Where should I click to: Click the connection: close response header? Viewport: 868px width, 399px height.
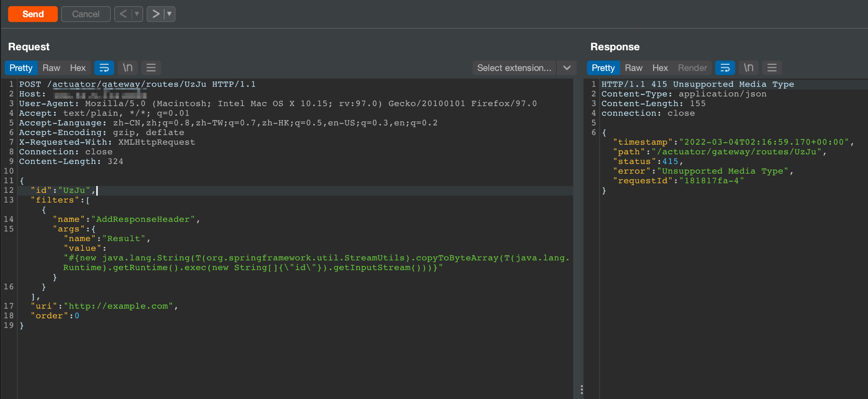pos(648,113)
